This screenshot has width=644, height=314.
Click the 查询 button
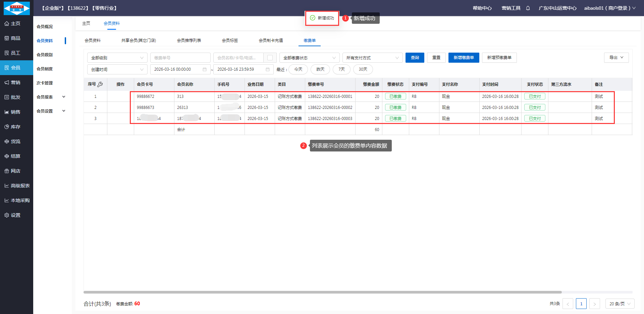tap(415, 58)
